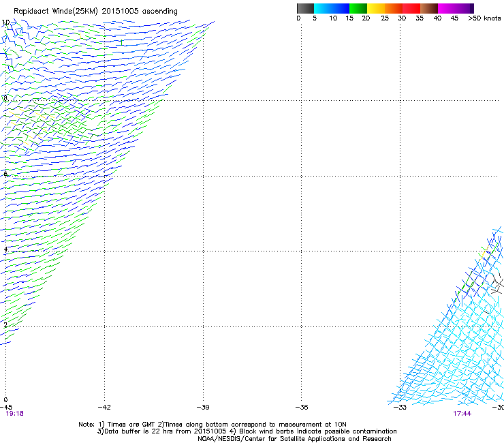
Task: Click the '>50 knots' legend label
Action: click(484, 18)
